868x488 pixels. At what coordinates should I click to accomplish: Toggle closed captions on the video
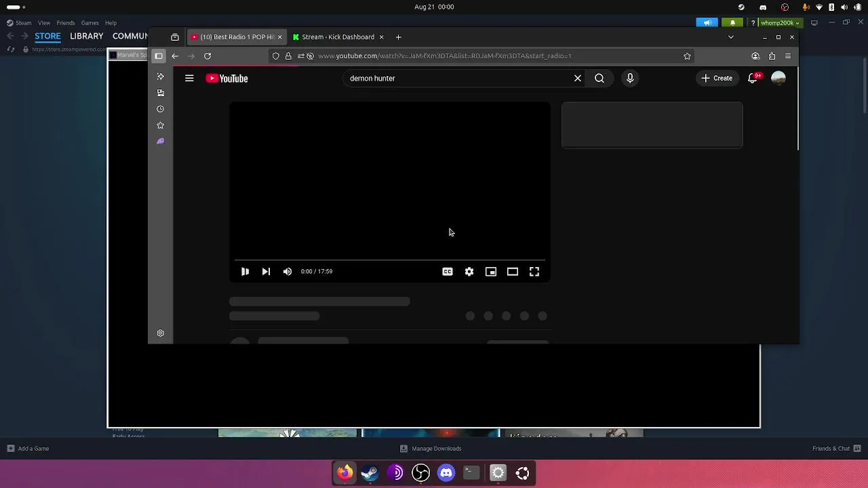[x=448, y=272]
